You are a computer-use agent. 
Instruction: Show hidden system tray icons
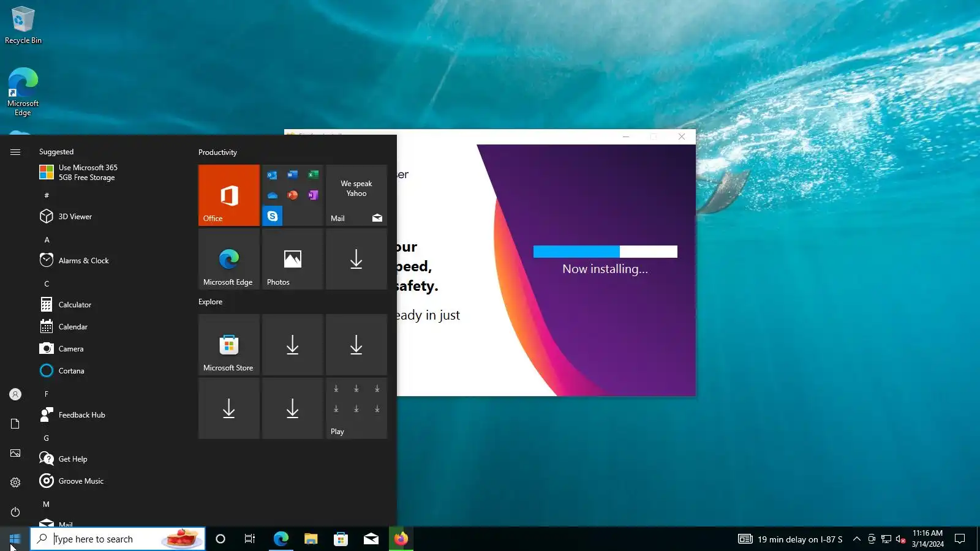[856, 539]
